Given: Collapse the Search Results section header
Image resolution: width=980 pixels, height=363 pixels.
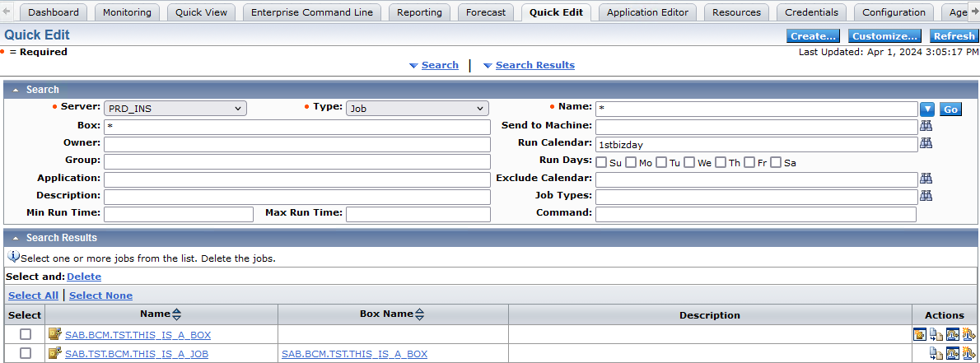Looking at the screenshot, I should tap(15, 238).
